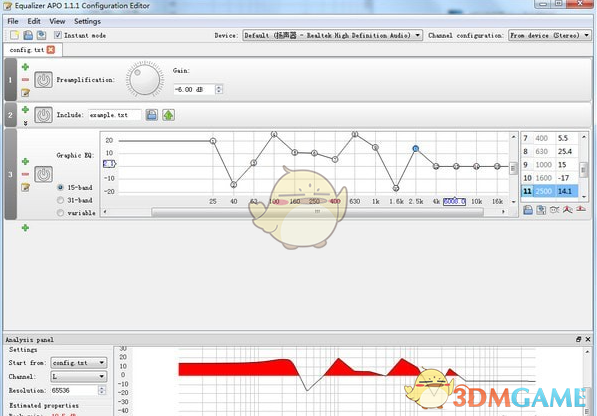
Task: Open the text editor icon for the Preamplification row
Action: click(x=25, y=92)
